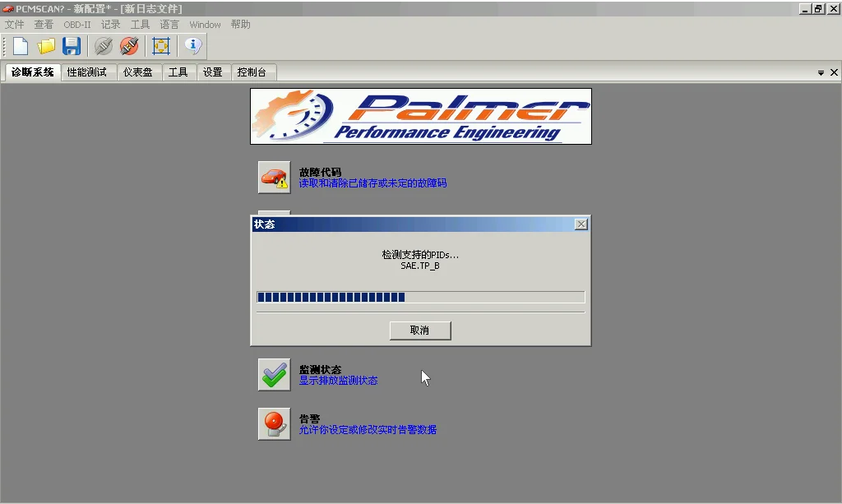Toggle full screen toolbar icon
842x504 pixels.
click(x=161, y=46)
